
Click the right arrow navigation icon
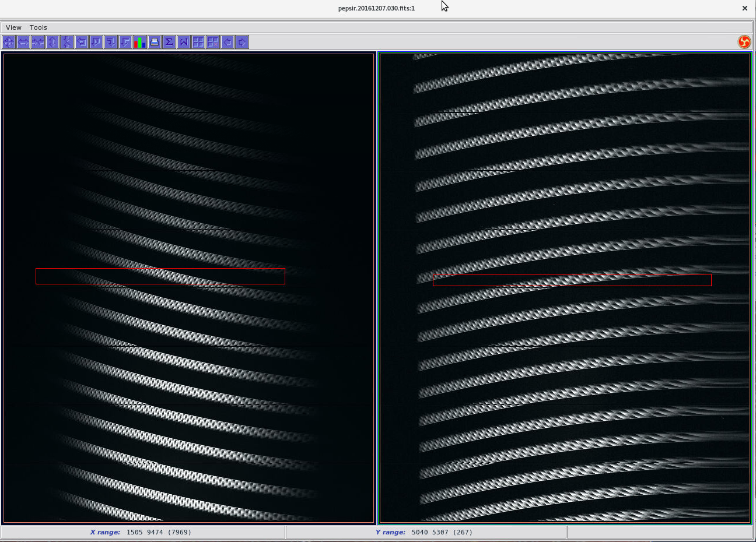point(242,42)
